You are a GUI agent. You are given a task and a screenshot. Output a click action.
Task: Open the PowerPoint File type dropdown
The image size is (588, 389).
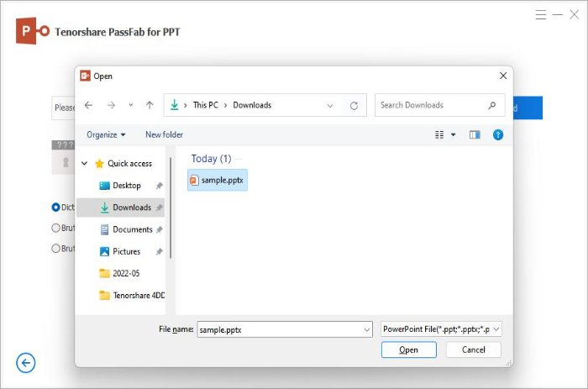(441, 329)
